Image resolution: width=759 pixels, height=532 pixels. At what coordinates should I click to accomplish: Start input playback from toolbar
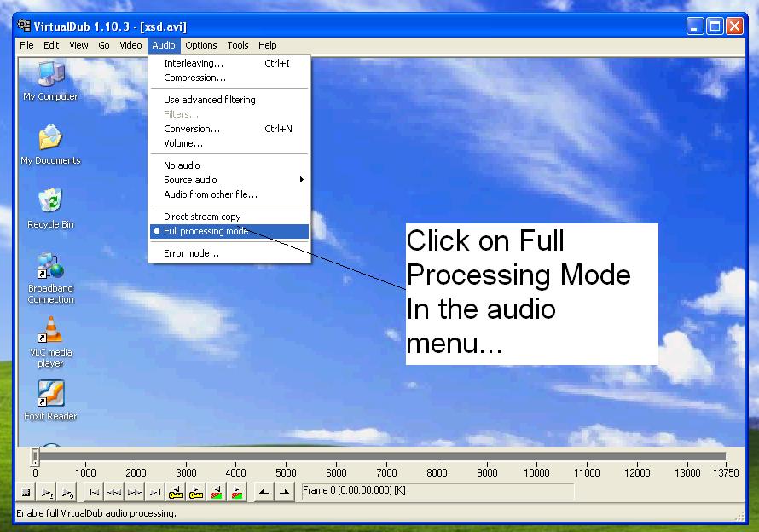click(47, 492)
